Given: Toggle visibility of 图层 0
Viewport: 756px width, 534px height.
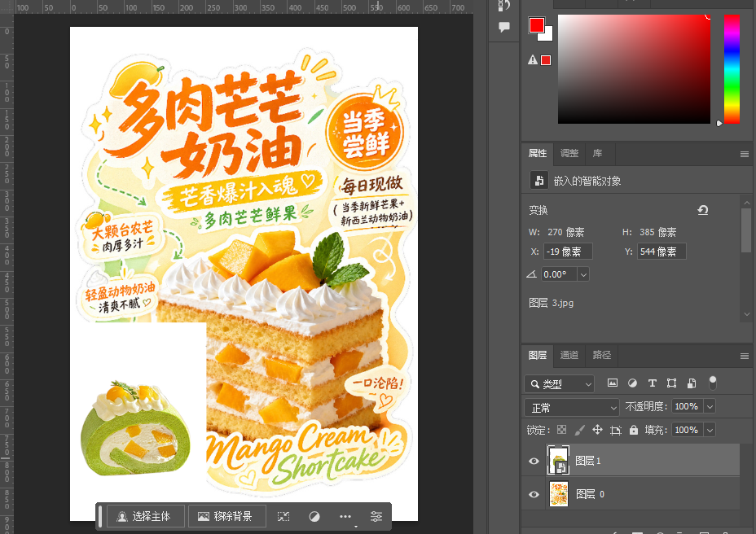Looking at the screenshot, I should tap(534, 494).
